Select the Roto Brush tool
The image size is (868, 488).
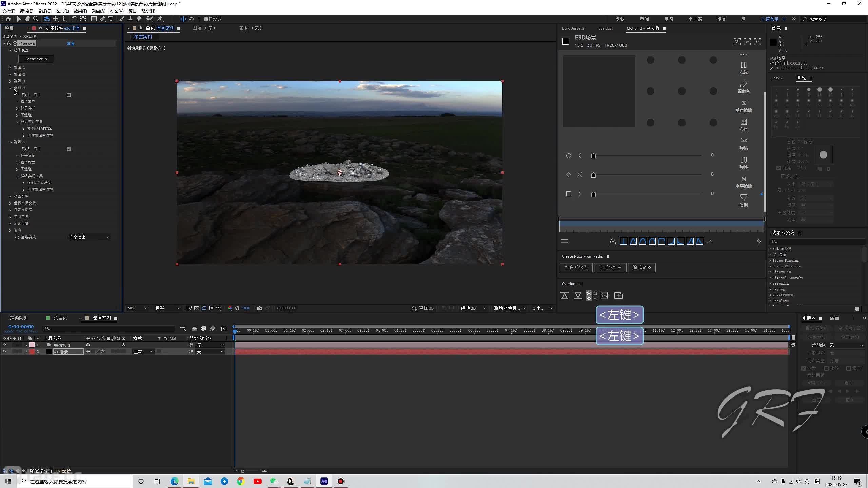(x=150, y=19)
